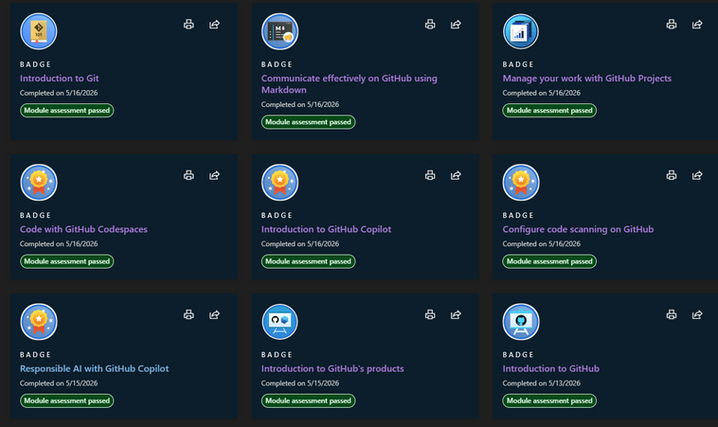Click completion date under GitHub Projects
Screen dimensions: 718x427
(x=541, y=93)
